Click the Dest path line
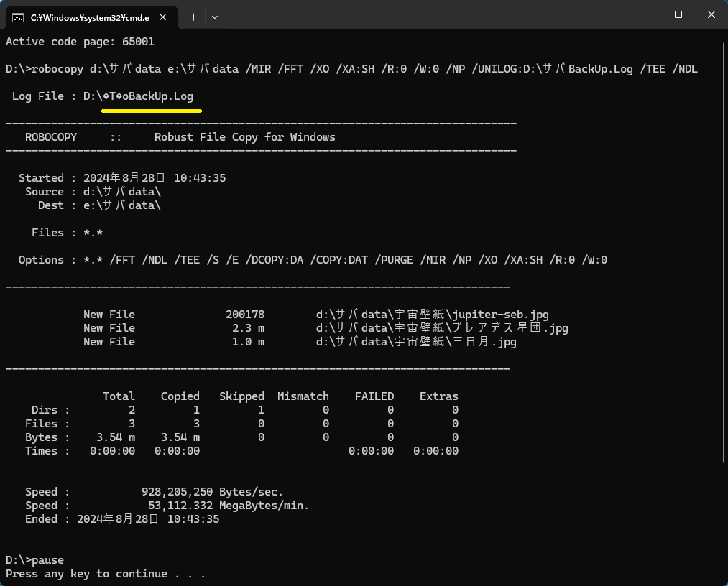The height and width of the screenshot is (586, 728). click(x=99, y=205)
